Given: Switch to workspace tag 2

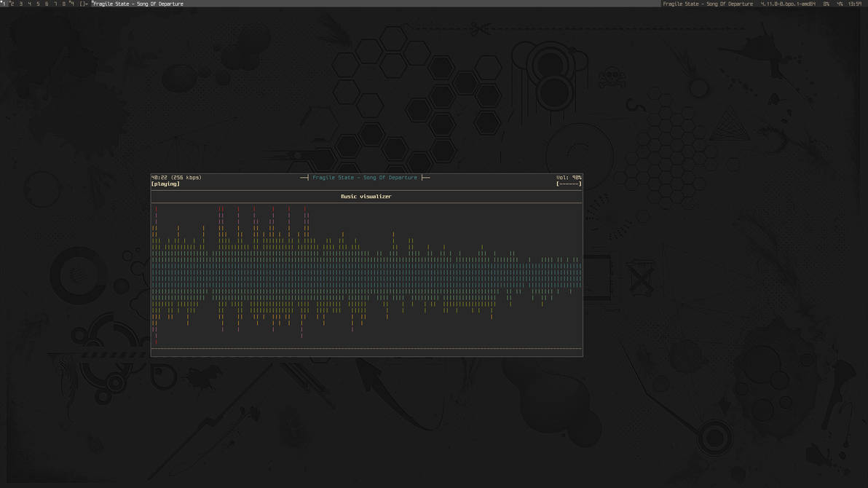Looking at the screenshot, I should [x=12, y=4].
